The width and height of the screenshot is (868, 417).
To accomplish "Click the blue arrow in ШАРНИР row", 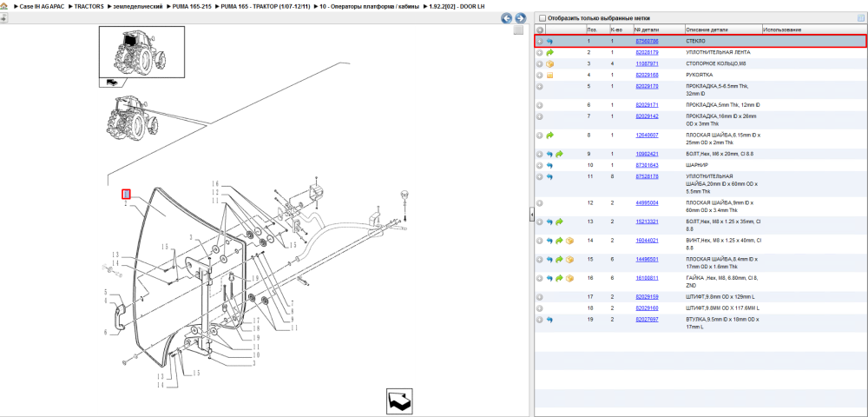I will point(549,165).
